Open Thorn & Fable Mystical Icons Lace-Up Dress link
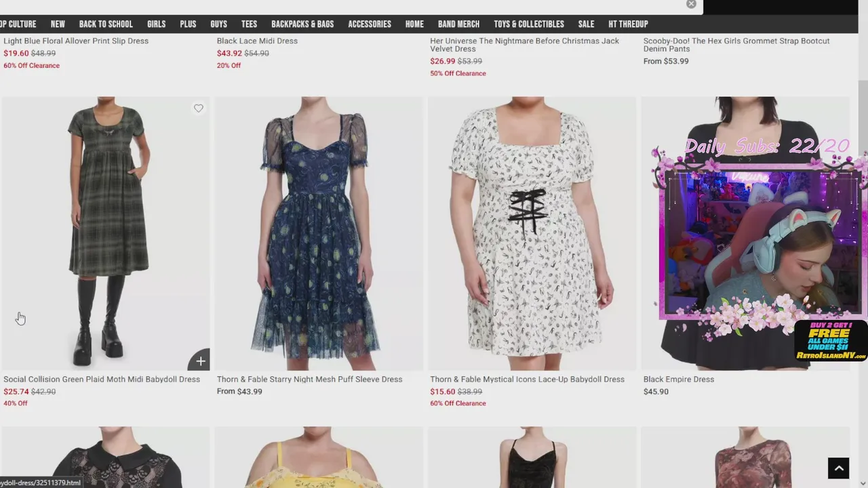The width and height of the screenshot is (868, 488). pyautogui.click(x=527, y=380)
